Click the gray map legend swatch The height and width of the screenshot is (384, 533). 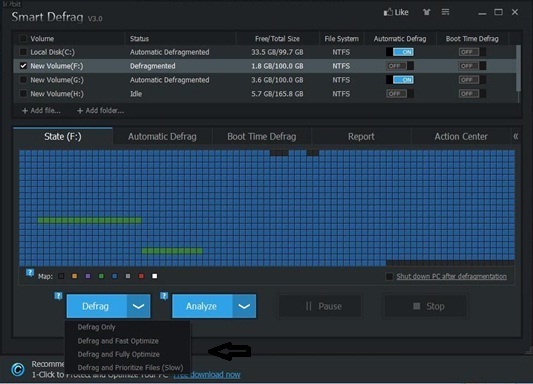pos(128,276)
